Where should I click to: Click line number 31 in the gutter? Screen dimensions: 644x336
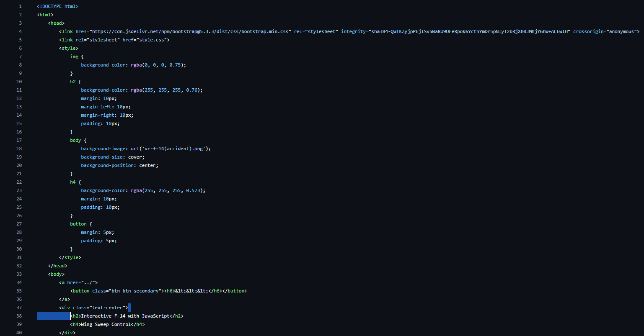[19, 257]
